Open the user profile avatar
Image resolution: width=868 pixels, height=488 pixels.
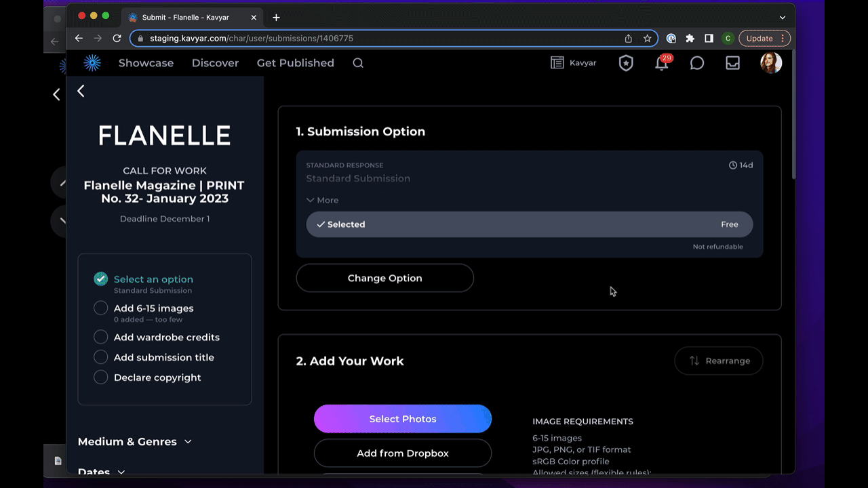(x=771, y=63)
